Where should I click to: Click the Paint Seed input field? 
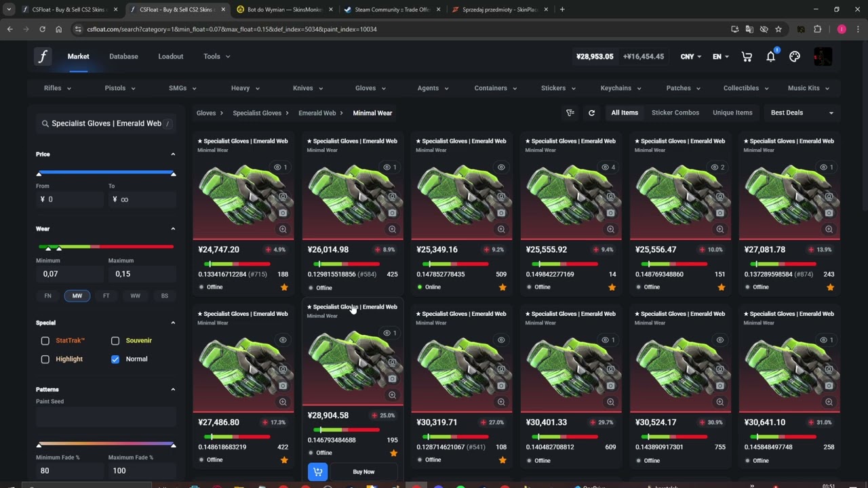tap(106, 416)
